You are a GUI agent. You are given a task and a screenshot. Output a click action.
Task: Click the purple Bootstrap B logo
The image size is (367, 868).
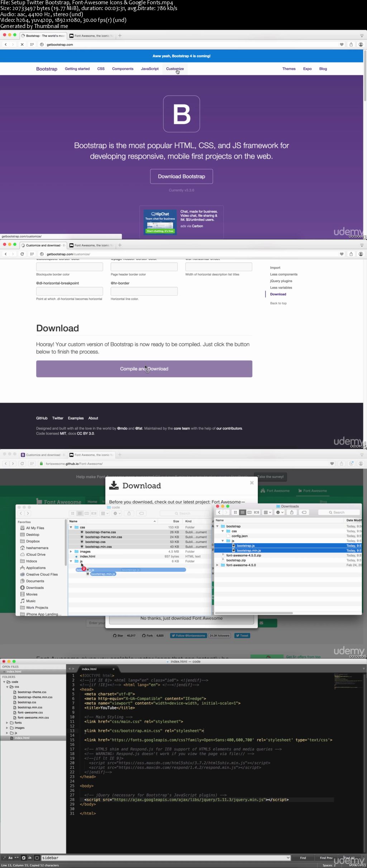181,114
